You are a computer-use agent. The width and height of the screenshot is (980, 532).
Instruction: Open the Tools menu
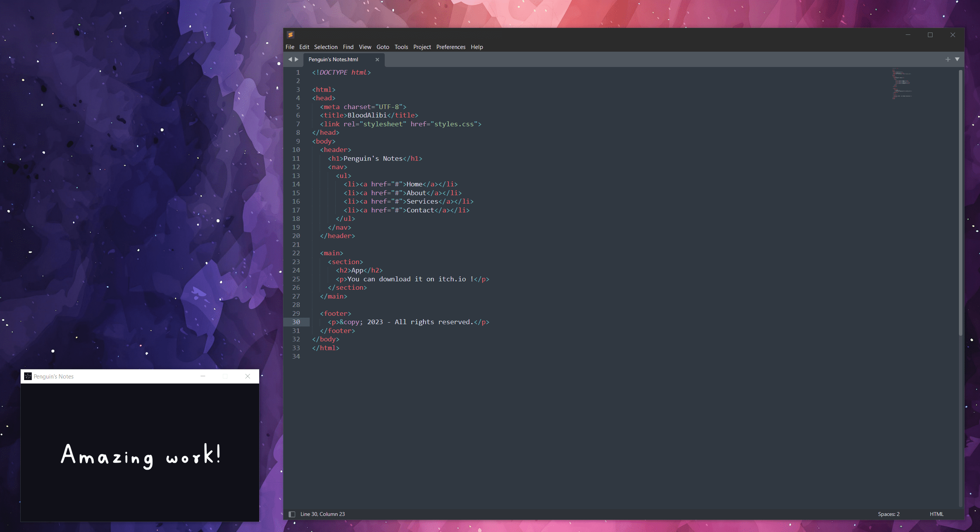(x=401, y=47)
